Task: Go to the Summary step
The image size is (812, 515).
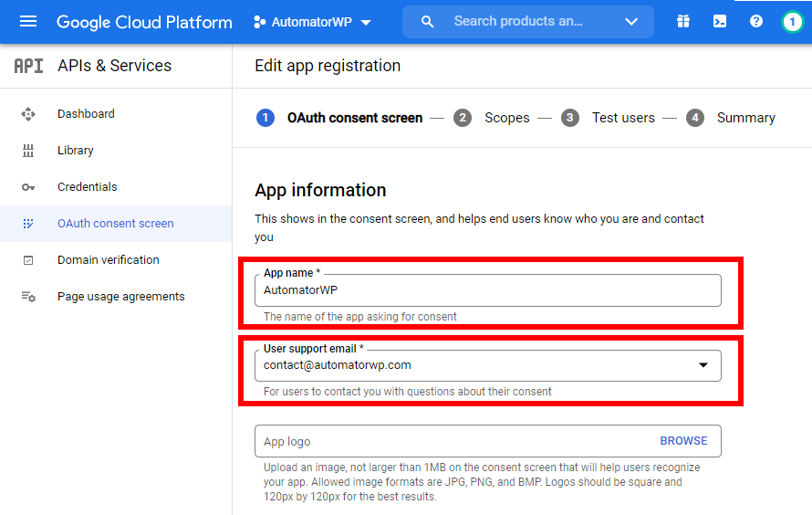Action: point(745,118)
